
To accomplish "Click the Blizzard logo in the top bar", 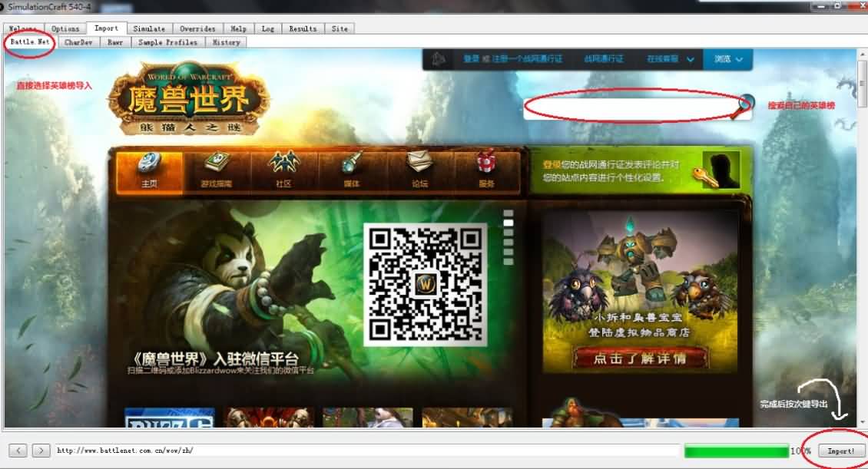I will [x=438, y=59].
